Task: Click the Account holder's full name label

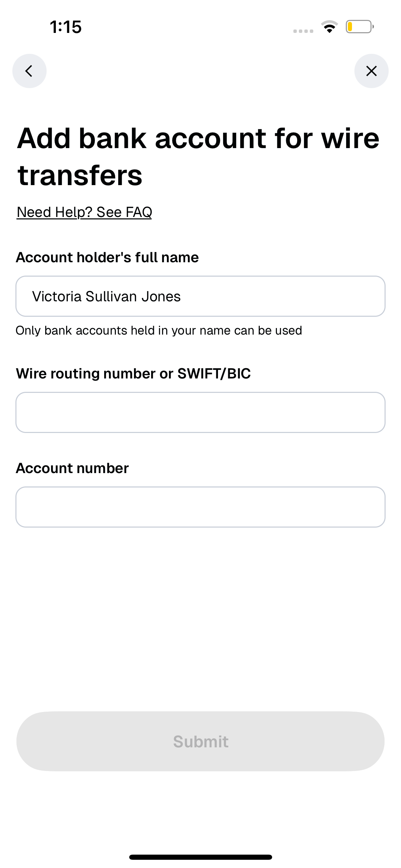Action: click(107, 257)
